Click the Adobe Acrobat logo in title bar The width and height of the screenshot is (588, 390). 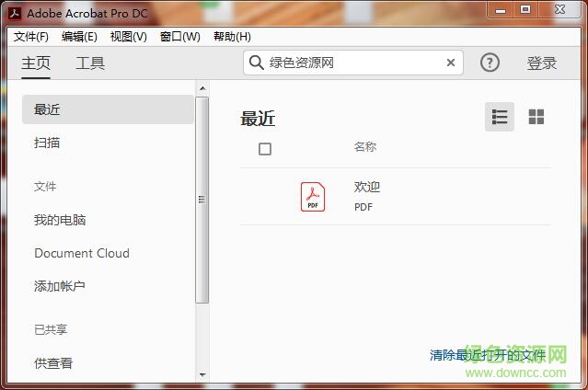[15, 14]
